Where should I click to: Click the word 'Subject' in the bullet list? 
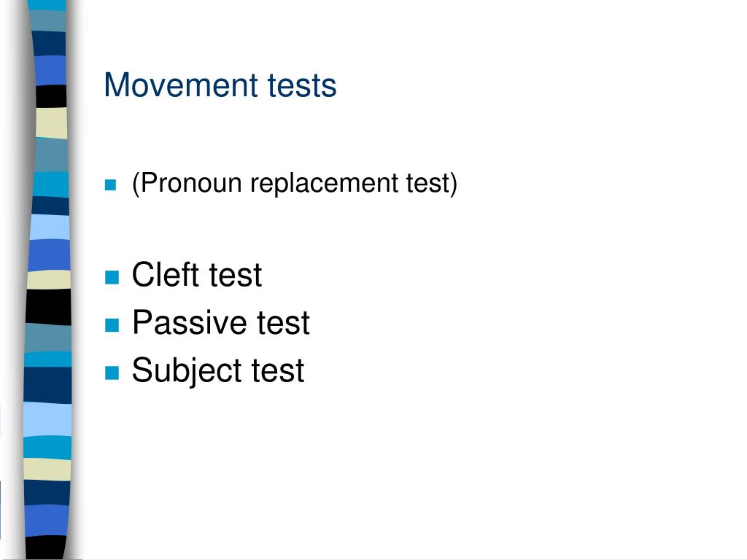tap(187, 370)
